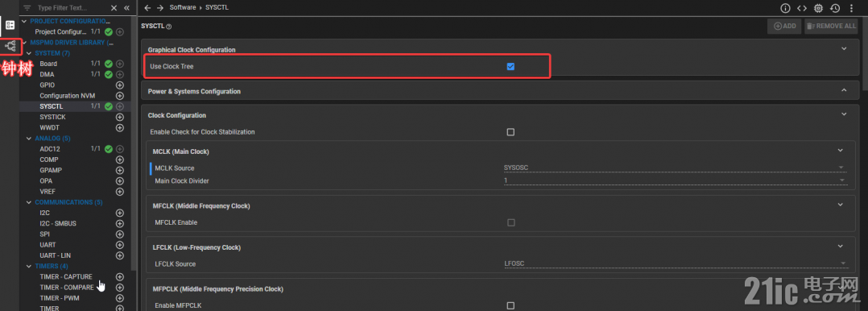
Task: Add a COMP instance with its plus icon
Action: [119, 160]
